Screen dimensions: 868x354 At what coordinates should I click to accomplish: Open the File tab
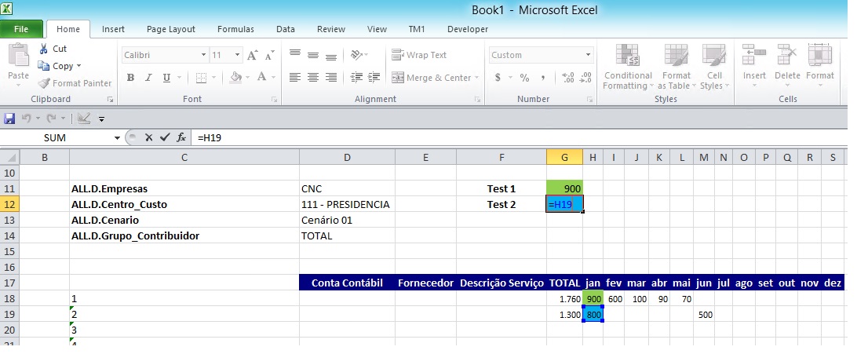21,29
